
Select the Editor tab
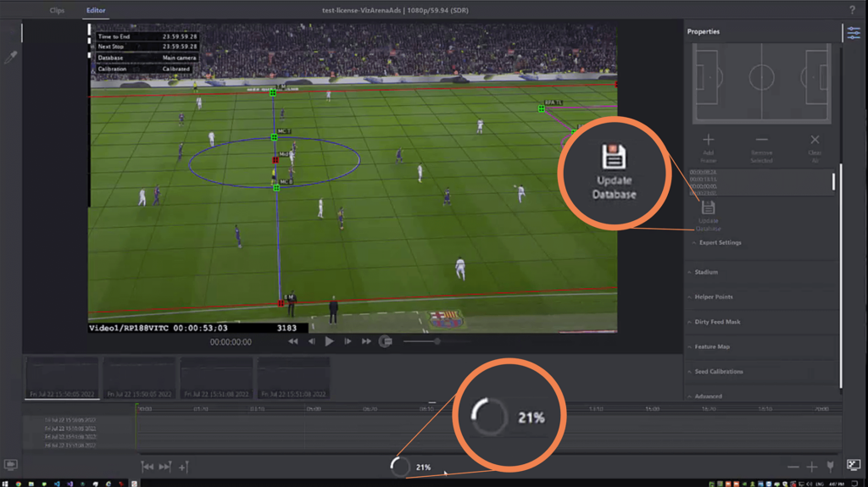click(96, 11)
